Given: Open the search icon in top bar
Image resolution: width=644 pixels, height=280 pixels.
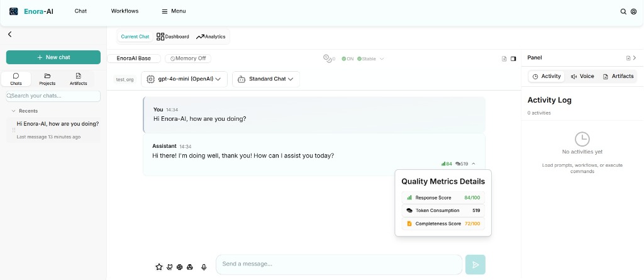Looking at the screenshot, I should coord(623,11).
